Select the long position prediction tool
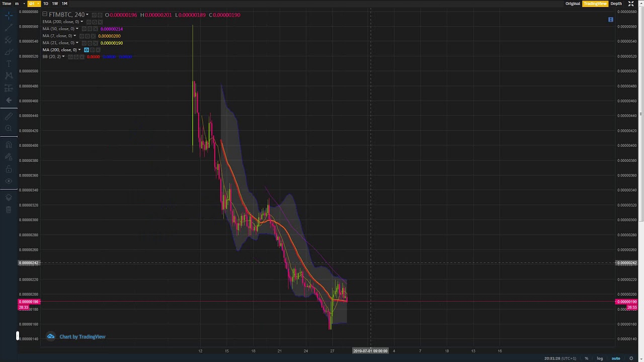Image resolution: width=644 pixels, height=362 pixels. coord(9,88)
